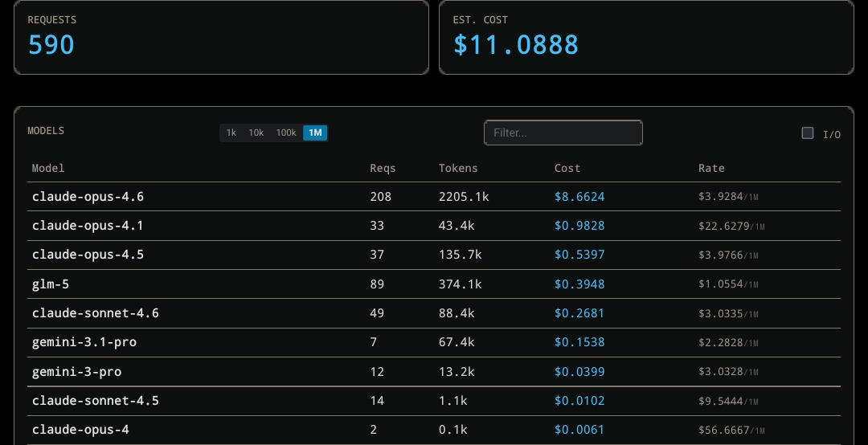Click the 89 requests count

click(377, 284)
